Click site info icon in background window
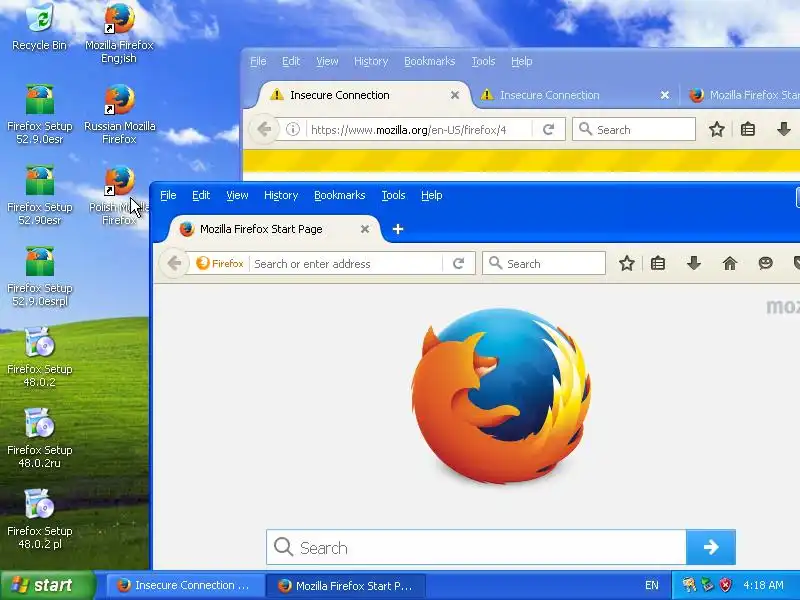The height and width of the screenshot is (600, 800). [x=292, y=130]
